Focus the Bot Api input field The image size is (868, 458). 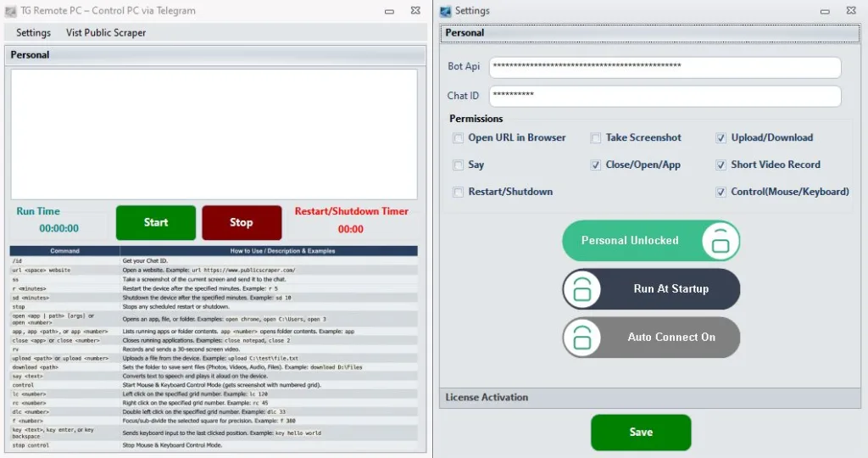click(665, 68)
